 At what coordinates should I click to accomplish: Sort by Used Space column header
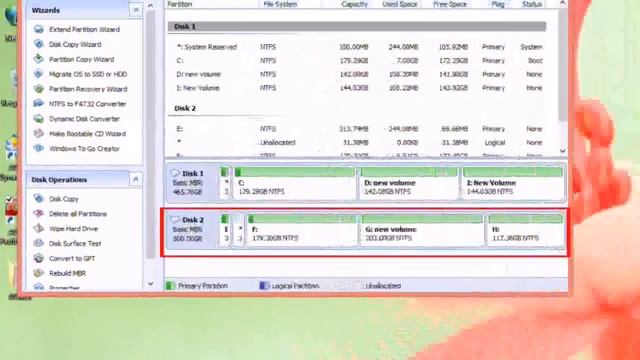(x=400, y=4)
